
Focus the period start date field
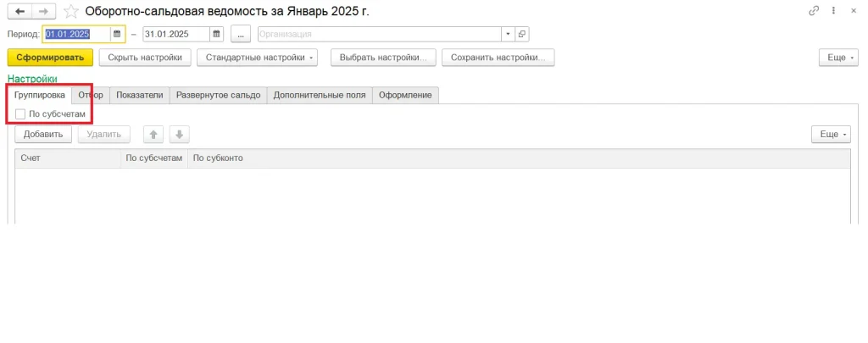[x=77, y=34]
